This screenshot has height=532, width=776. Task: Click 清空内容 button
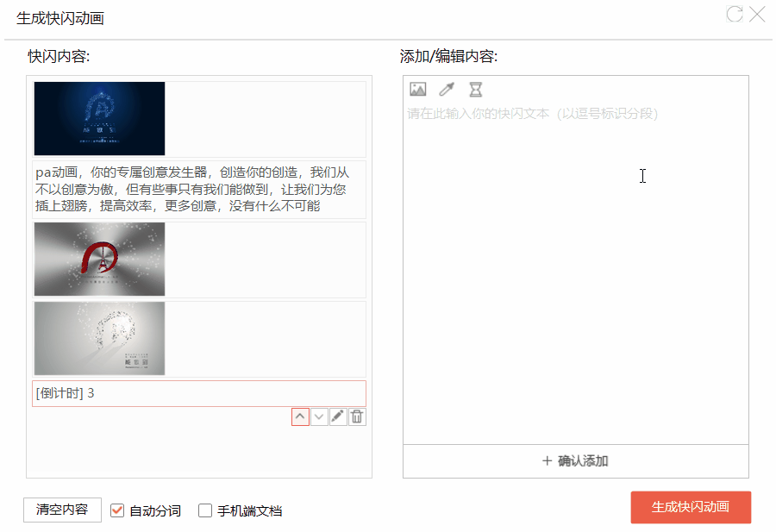click(x=62, y=510)
